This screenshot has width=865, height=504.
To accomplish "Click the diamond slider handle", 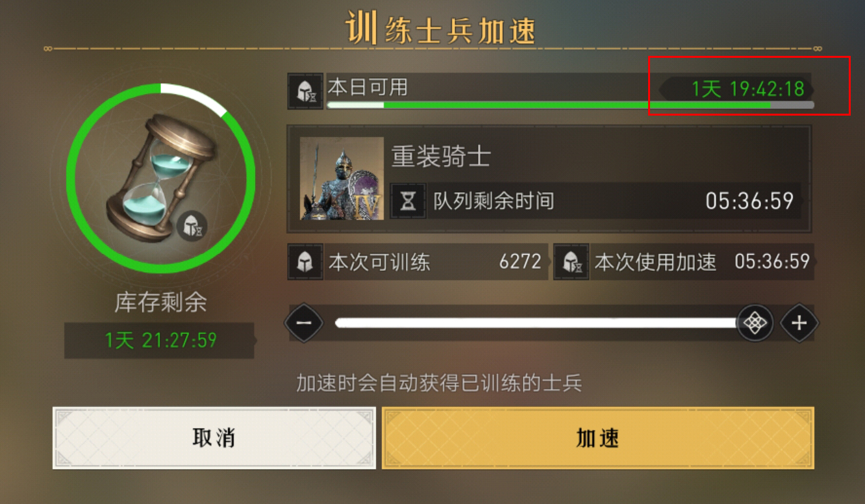I will tap(755, 323).
